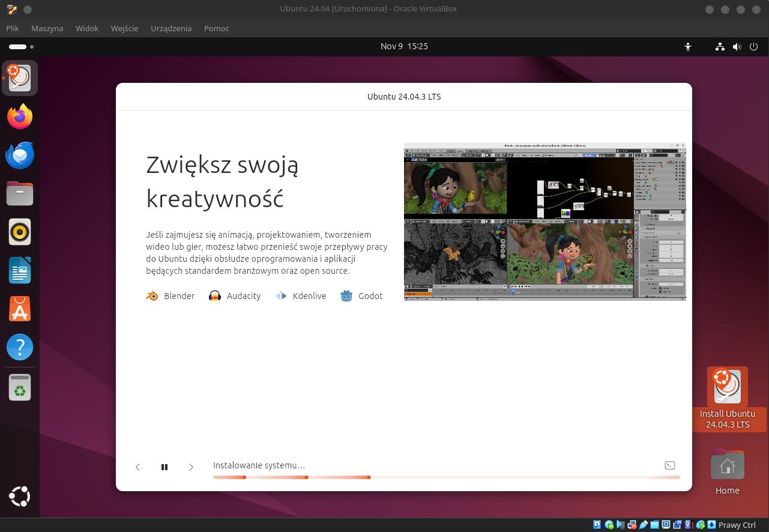The image size is (769, 532).
Task: Click the Kdenlive label text
Action: point(310,295)
